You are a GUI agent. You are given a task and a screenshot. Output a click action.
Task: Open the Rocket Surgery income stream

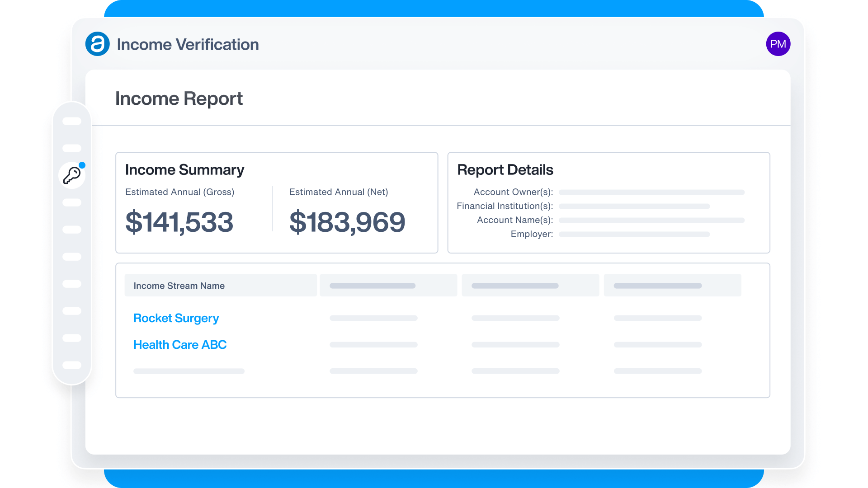pos(176,318)
